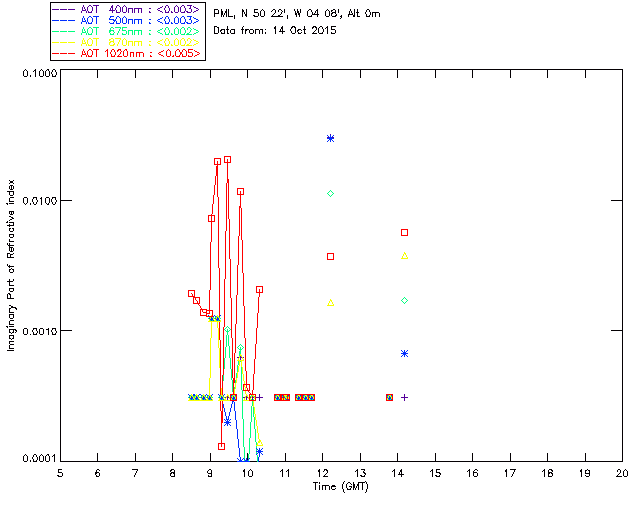Viewport: 640px width, 512px height.
Task: Click the purple plus marker near hour 14
Action: click(404, 397)
